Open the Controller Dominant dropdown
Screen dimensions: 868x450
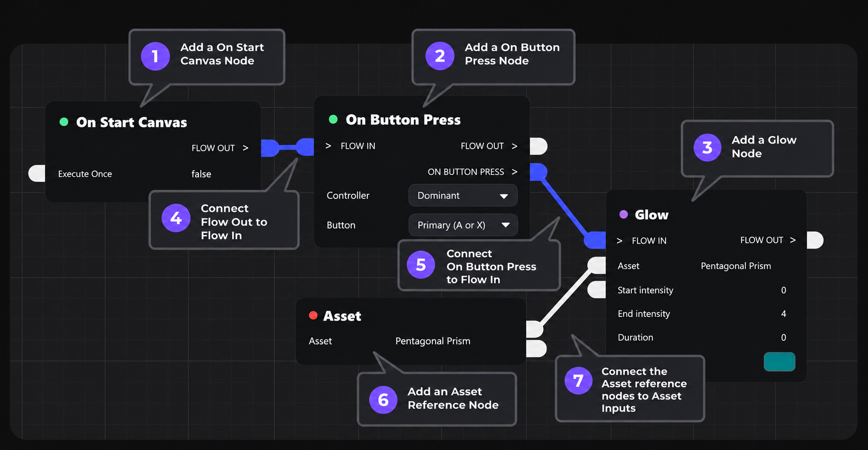pos(463,195)
